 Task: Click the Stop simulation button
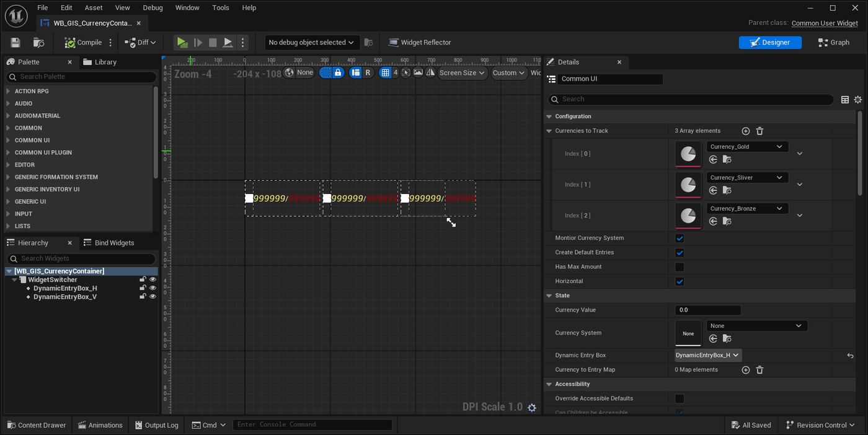pyautogui.click(x=213, y=43)
